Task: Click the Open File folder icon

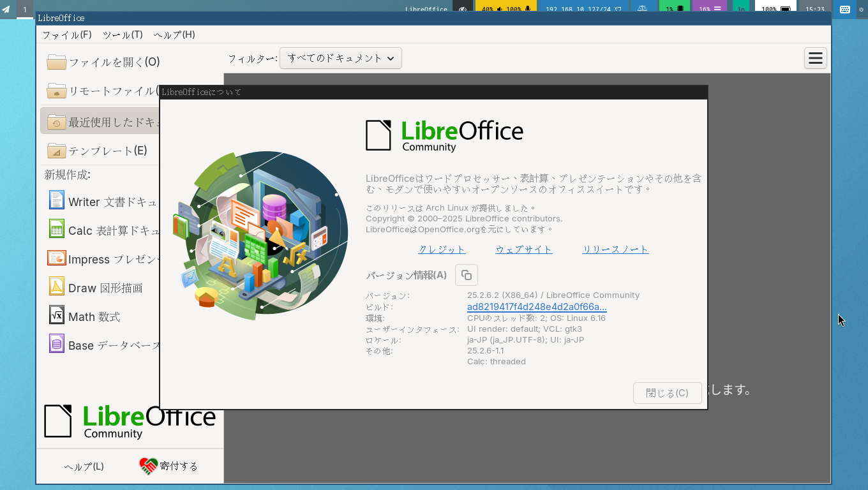Action: tap(57, 62)
